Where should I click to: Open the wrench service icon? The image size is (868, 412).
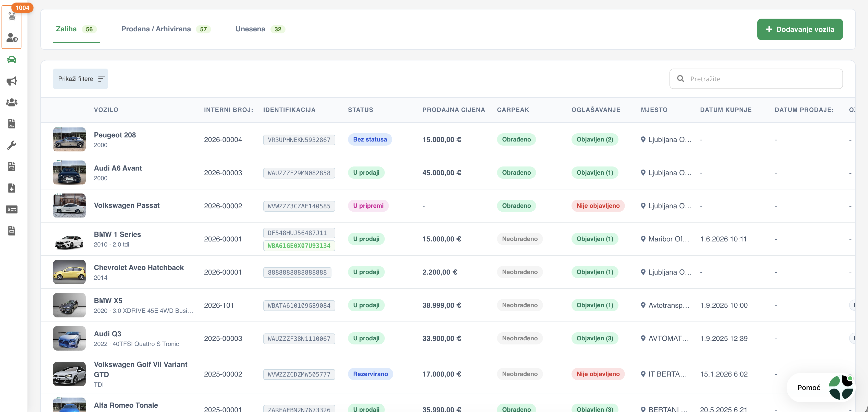(12, 145)
